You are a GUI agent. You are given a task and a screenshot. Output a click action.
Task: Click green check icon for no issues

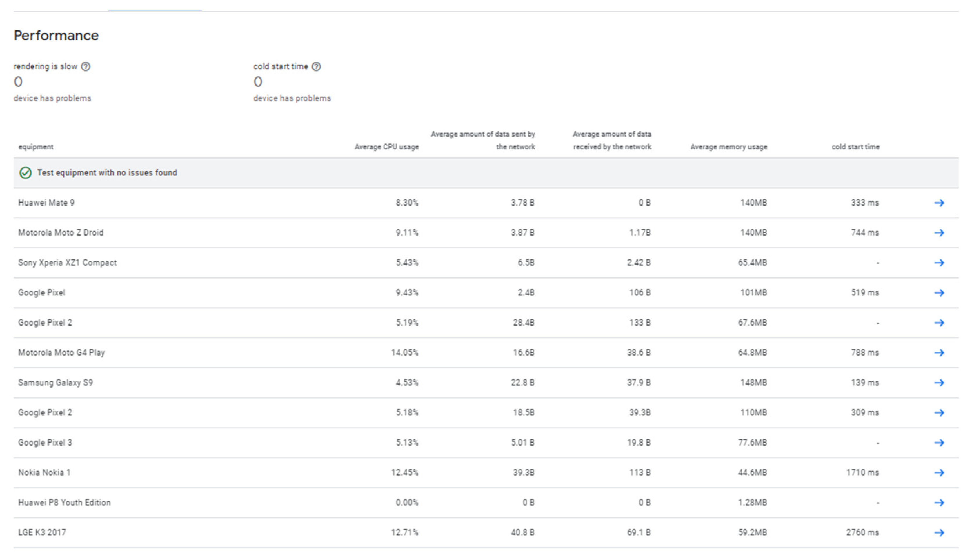tap(26, 173)
